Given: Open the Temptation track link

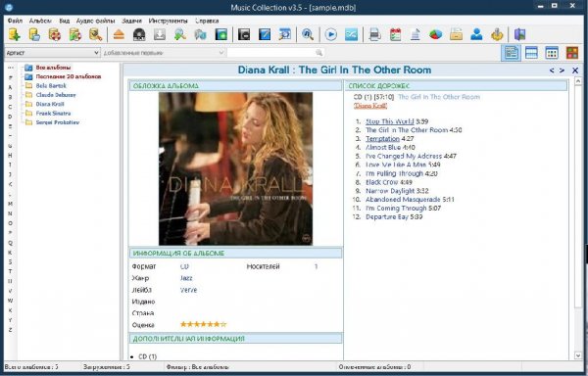Looking at the screenshot, I should (x=383, y=139).
